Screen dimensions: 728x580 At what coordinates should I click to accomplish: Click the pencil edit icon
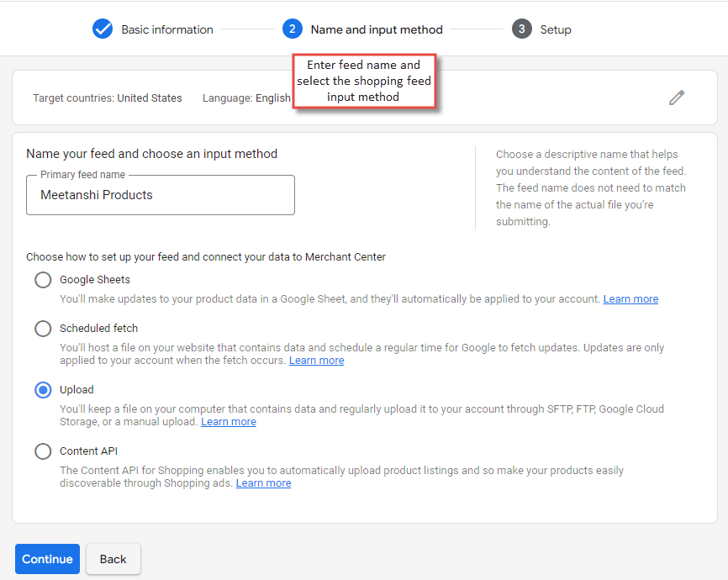(677, 98)
